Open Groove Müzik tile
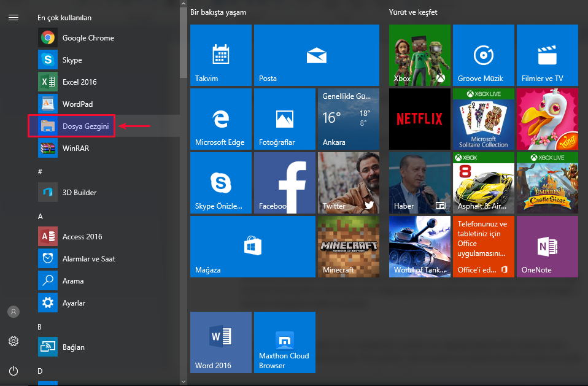 point(484,55)
